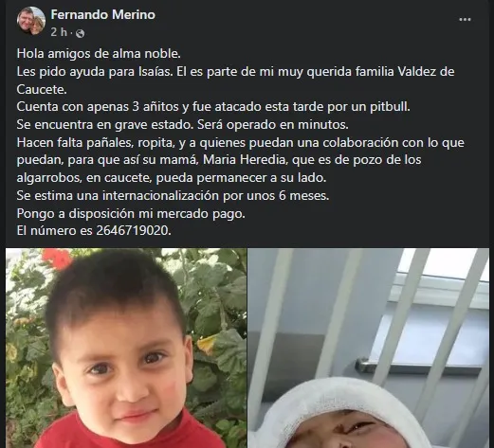This screenshot has width=494, height=448.
Task: Open Fernando Merino's profile picture
Action: coord(31,21)
